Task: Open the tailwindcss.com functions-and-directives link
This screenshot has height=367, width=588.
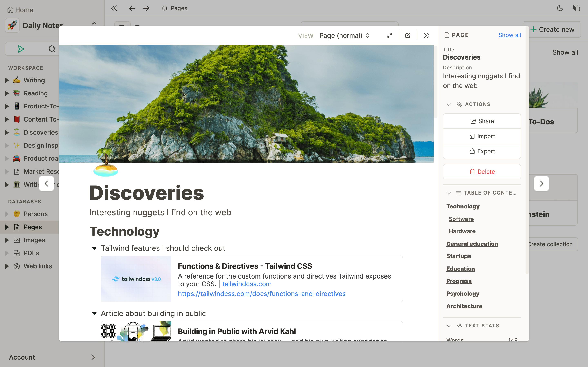Action: pos(262,294)
